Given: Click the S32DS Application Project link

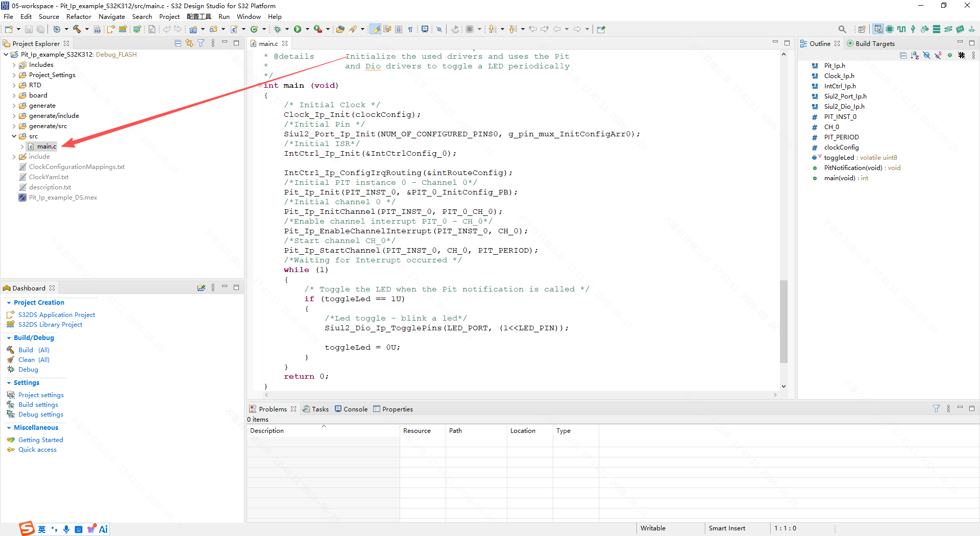Looking at the screenshot, I should (x=57, y=315).
